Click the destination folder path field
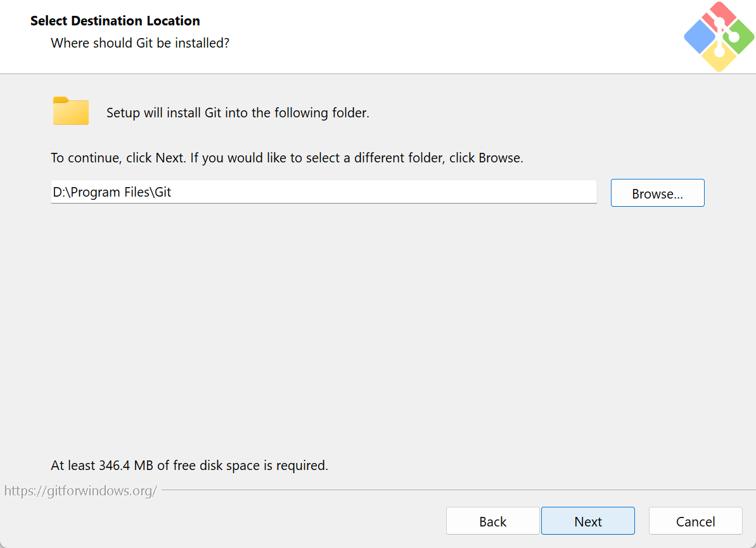Image resolution: width=756 pixels, height=548 pixels. coord(323,192)
